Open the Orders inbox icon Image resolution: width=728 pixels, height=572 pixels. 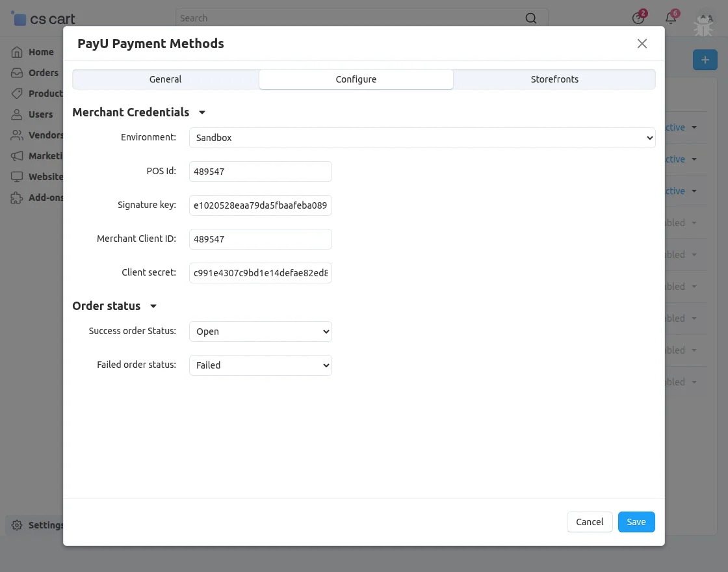pos(17,73)
